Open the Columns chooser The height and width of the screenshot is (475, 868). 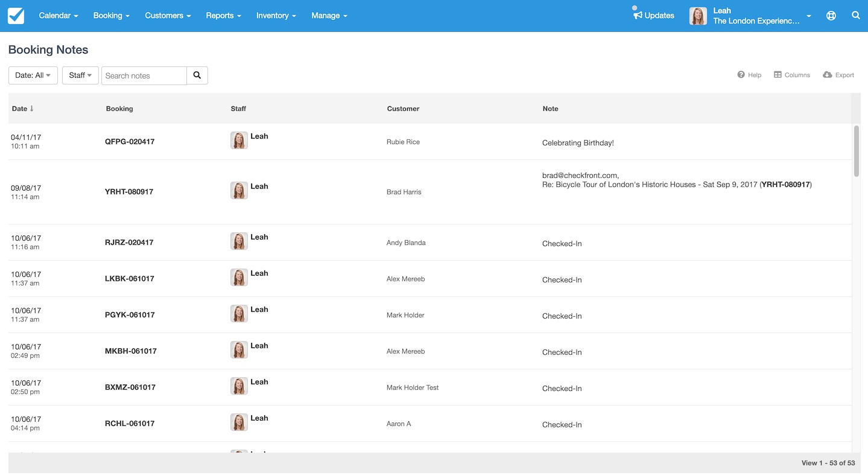(x=792, y=75)
